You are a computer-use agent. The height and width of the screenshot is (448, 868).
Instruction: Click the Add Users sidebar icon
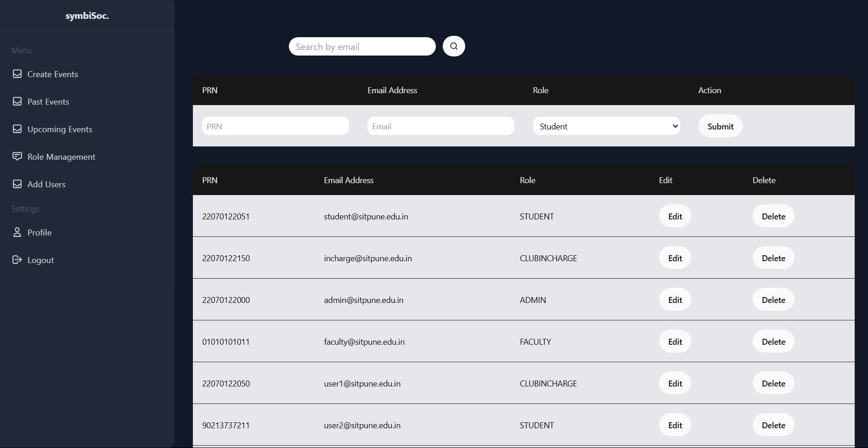click(x=17, y=184)
